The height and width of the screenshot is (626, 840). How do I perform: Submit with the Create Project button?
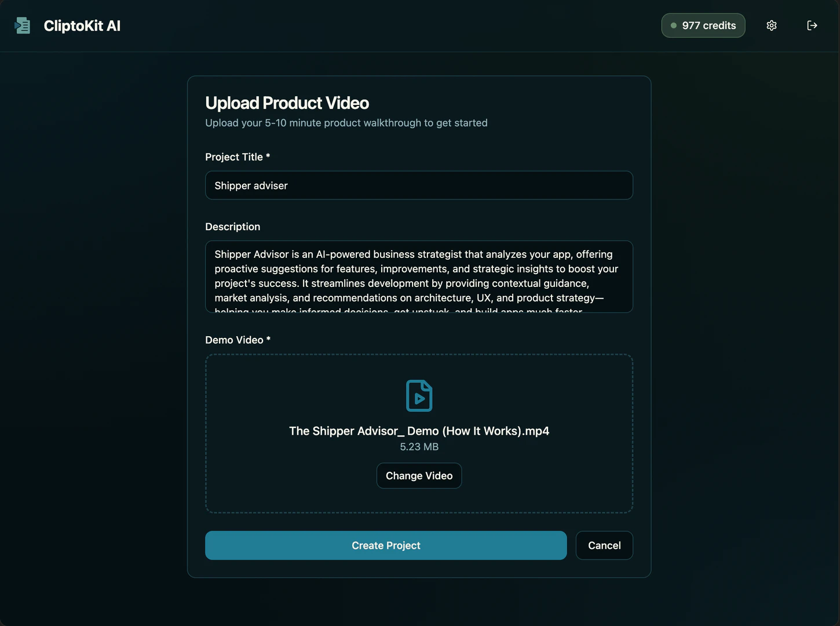pyautogui.click(x=386, y=545)
